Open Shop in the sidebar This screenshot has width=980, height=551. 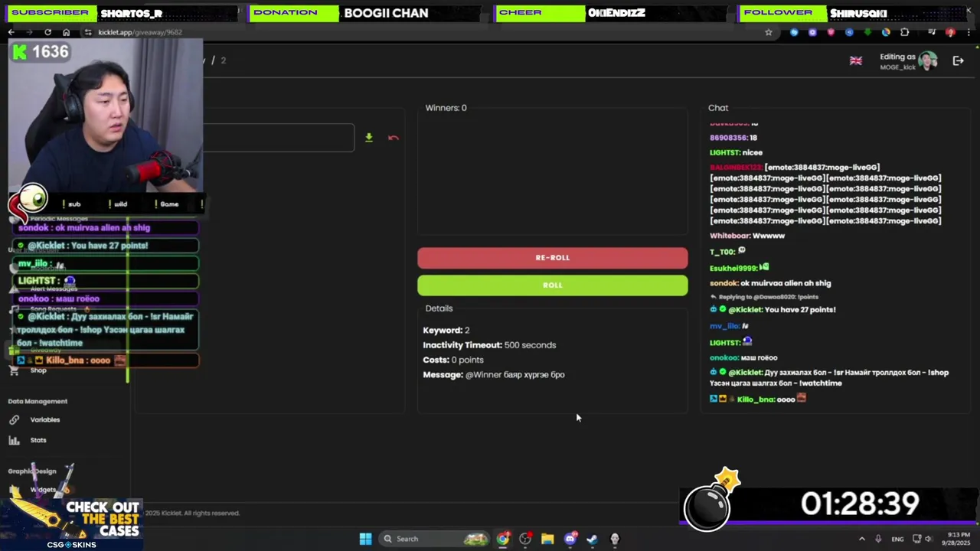(38, 370)
